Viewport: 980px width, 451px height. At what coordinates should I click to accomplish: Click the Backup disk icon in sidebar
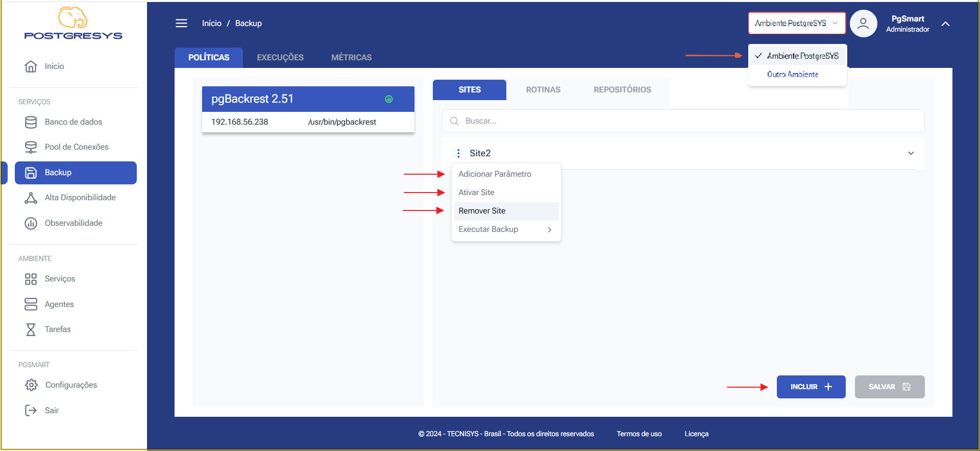click(x=31, y=173)
